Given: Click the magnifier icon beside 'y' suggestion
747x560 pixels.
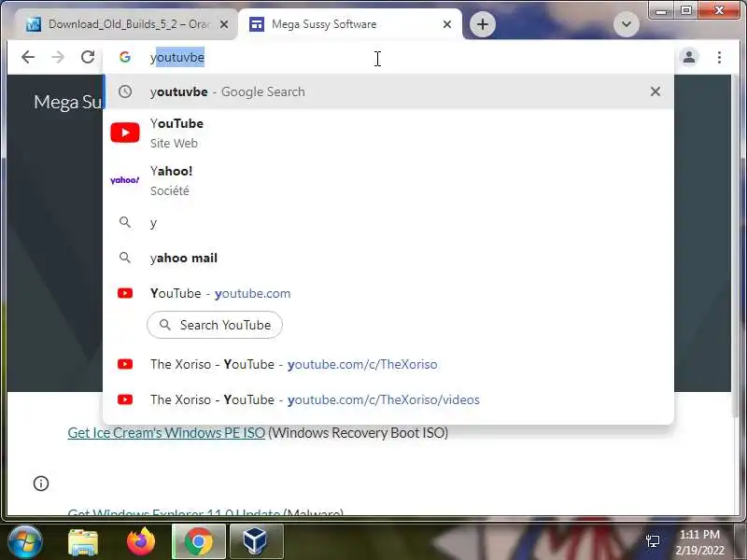Looking at the screenshot, I should [x=125, y=222].
